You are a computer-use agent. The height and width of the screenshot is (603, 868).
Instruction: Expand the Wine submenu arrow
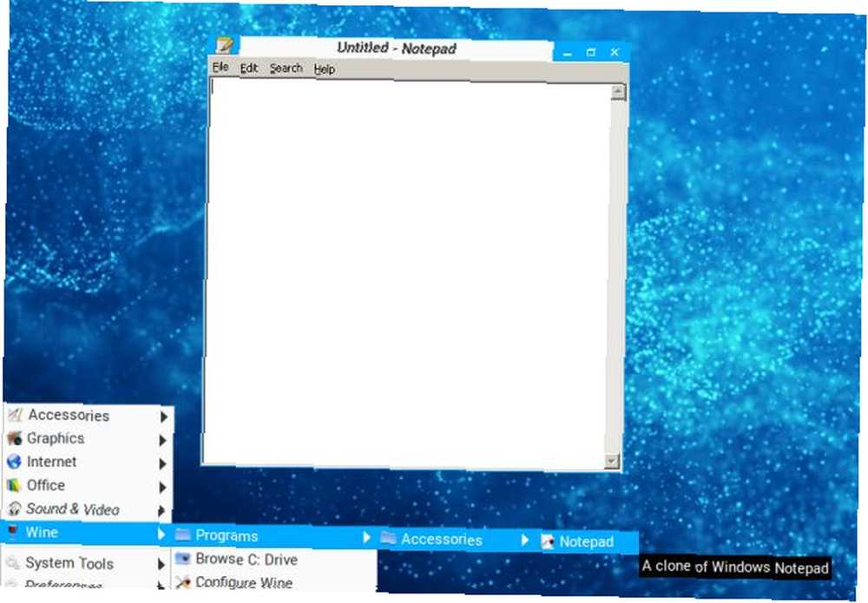tap(161, 534)
